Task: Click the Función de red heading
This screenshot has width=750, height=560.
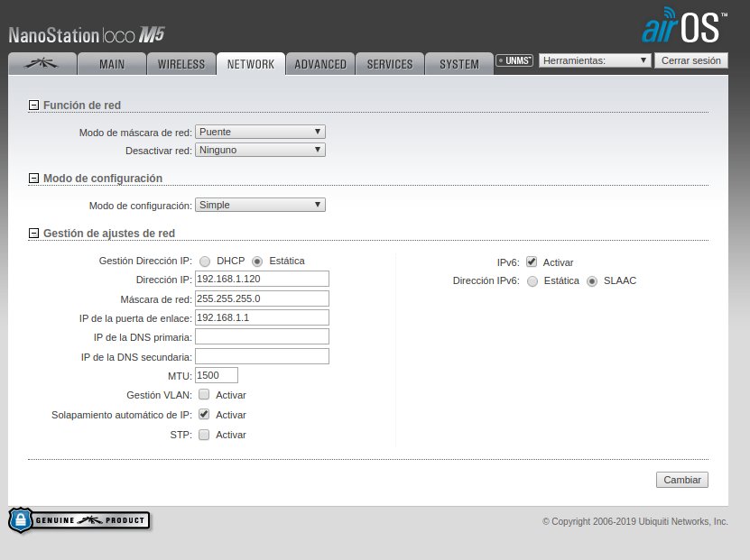Action: click(x=82, y=106)
